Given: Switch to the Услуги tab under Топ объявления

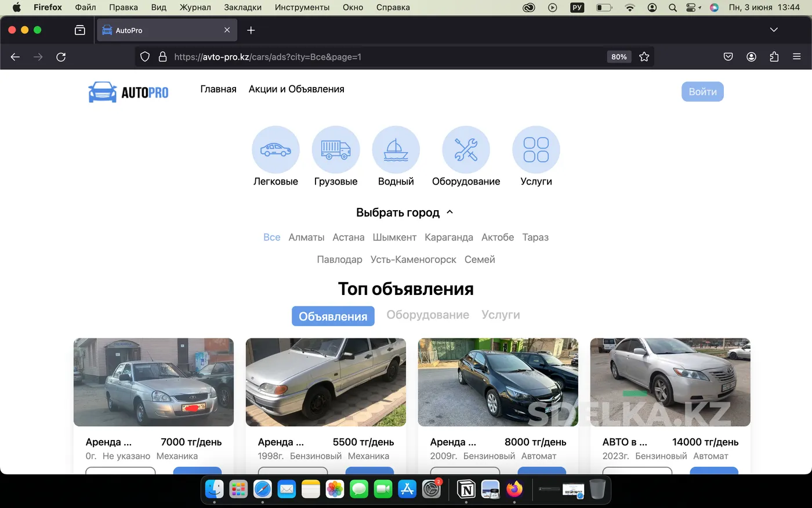Looking at the screenshot, I should [501, 315].
